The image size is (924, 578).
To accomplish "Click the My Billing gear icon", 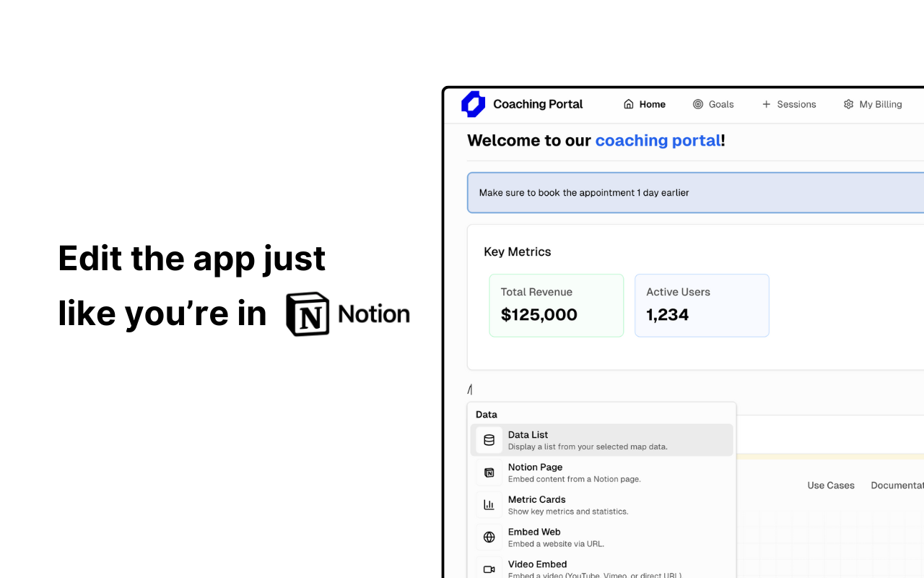I will pos(848,104).
